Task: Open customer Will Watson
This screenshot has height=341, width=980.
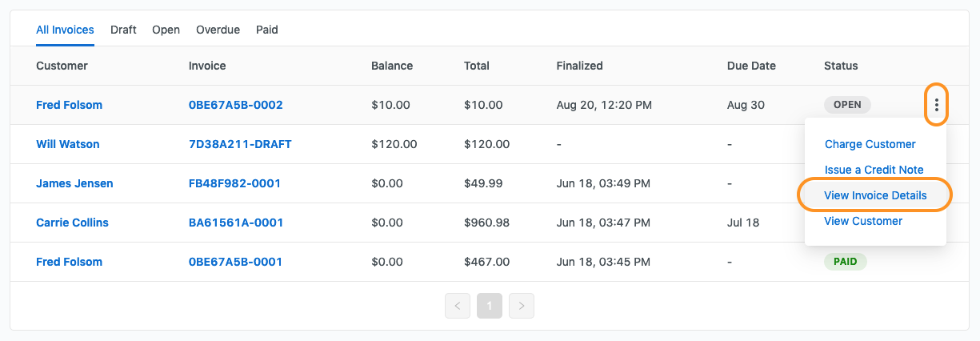Action: 68,144
